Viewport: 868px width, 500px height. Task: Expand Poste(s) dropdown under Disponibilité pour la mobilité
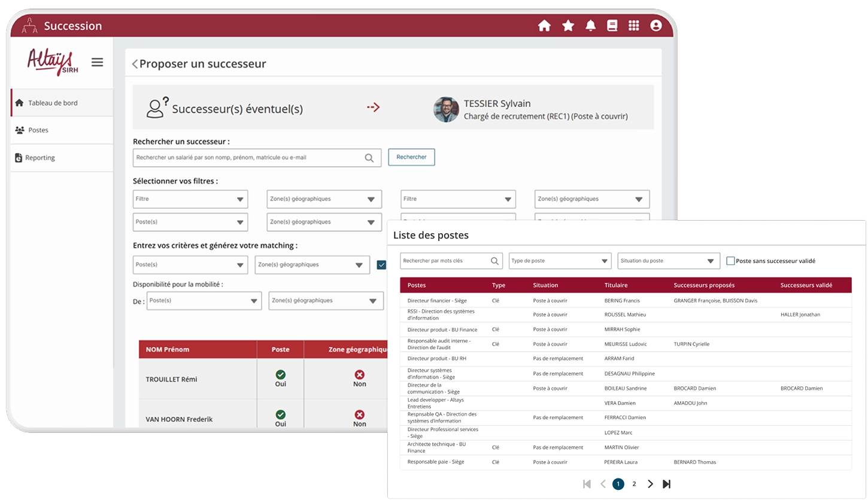tap(204, 301)
